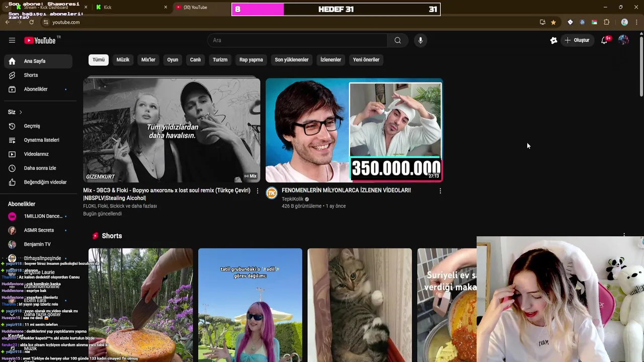Play the 350.000.000 thumbnail video
Viewport: 644px width, 362px height.
(354, 130)
